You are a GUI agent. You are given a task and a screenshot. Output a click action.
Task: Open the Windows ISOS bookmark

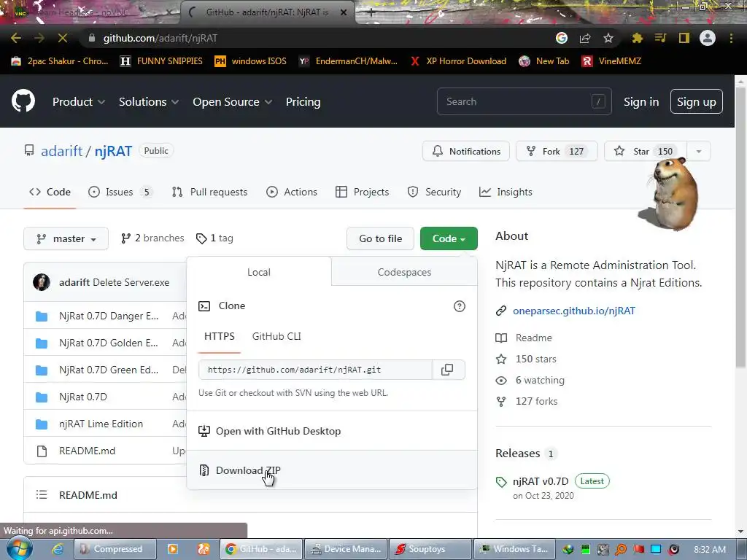pyautogui.click(x=251, y=61)
